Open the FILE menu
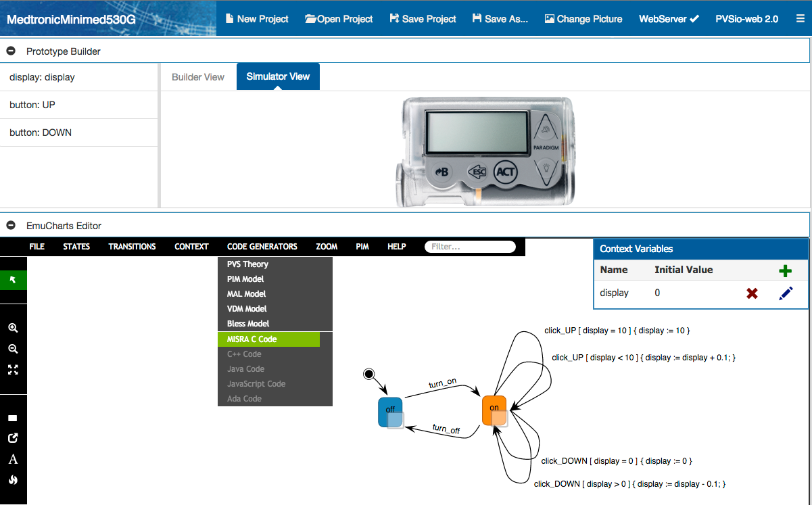 pos(37,247)
